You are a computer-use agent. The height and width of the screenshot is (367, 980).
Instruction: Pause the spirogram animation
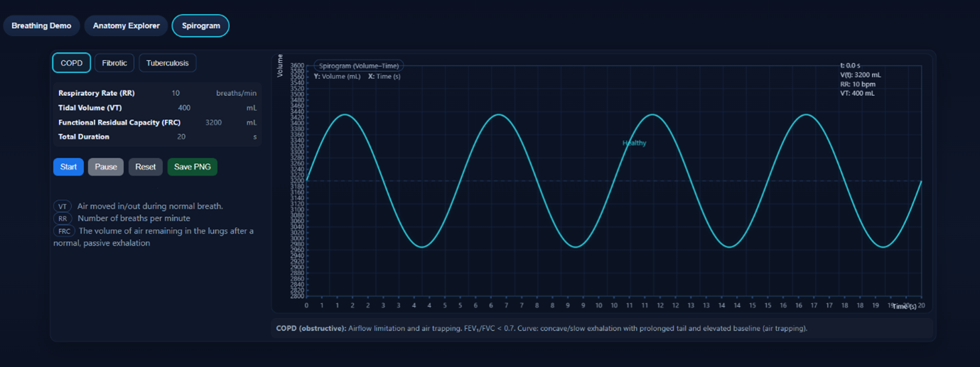(x=105, y=167)
